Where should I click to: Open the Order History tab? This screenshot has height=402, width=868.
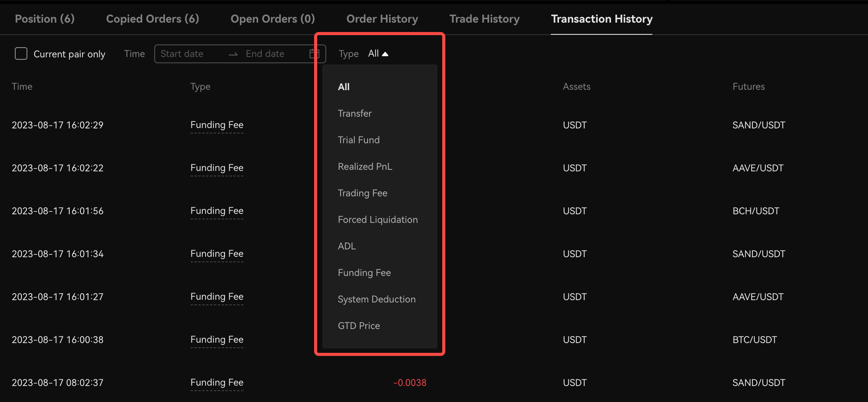point(382,19)
